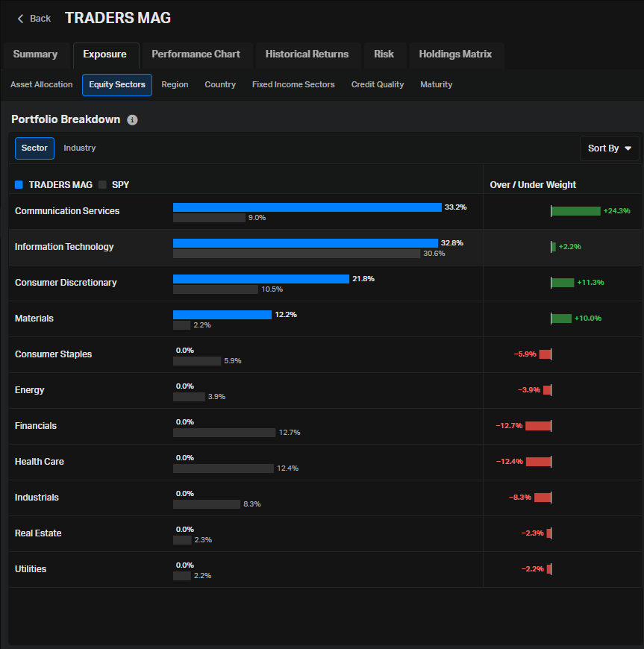644x649 pixels.
Task: Open Portfolio Breakdown info icon
Action: click(x=132, y=120)
